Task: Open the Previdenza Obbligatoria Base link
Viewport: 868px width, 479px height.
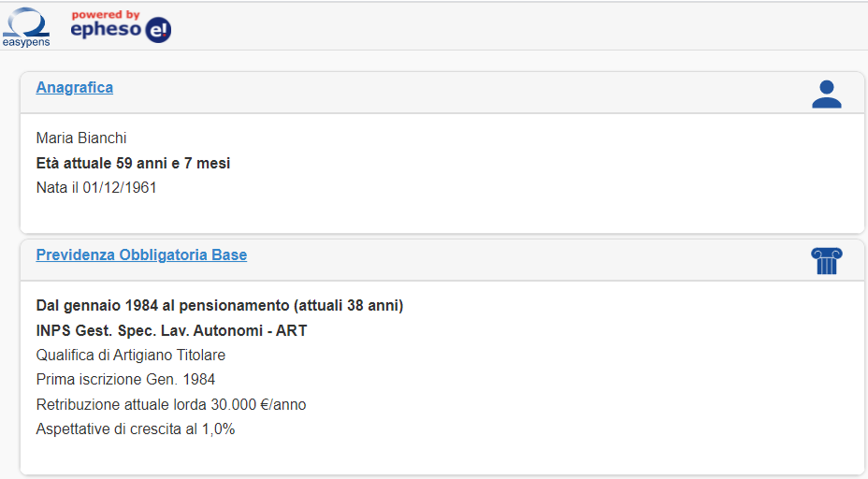Action: pyautogui.click(x=141, y=255)
